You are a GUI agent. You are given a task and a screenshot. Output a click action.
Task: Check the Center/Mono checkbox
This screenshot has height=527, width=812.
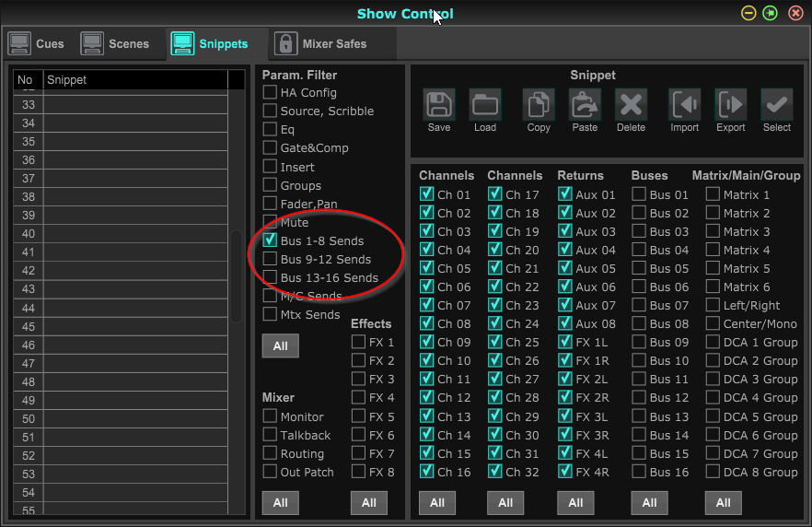(x=713, y=323)
